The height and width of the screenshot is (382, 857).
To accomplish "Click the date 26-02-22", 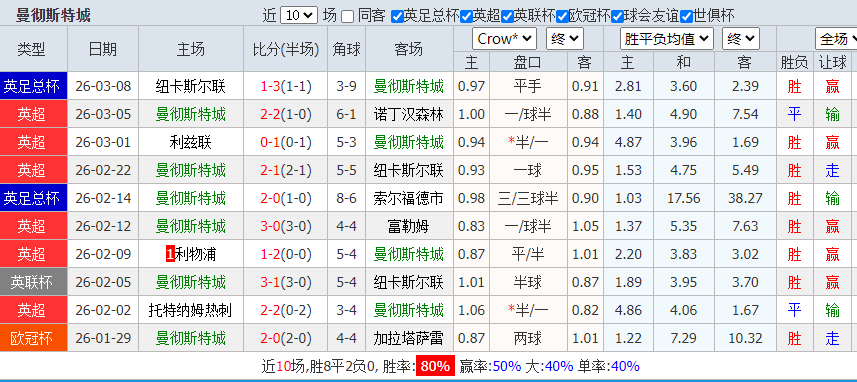I will coord(103,171).
